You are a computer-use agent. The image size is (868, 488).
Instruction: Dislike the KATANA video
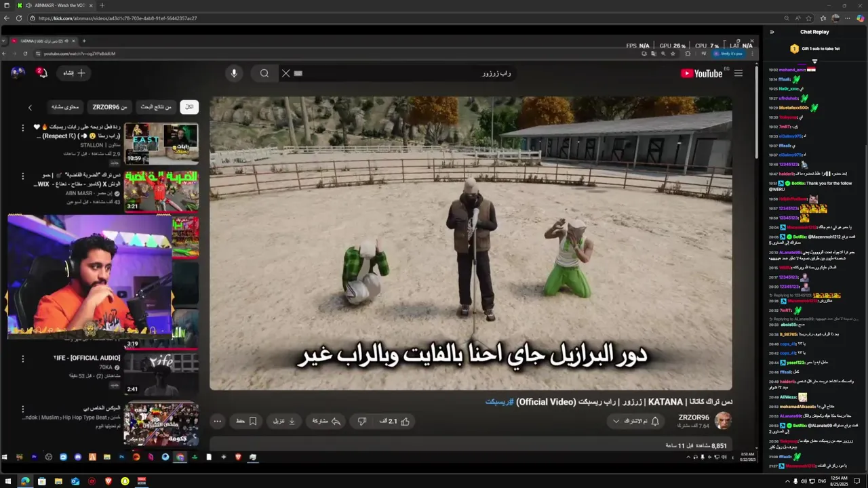[x=362, y=421]
